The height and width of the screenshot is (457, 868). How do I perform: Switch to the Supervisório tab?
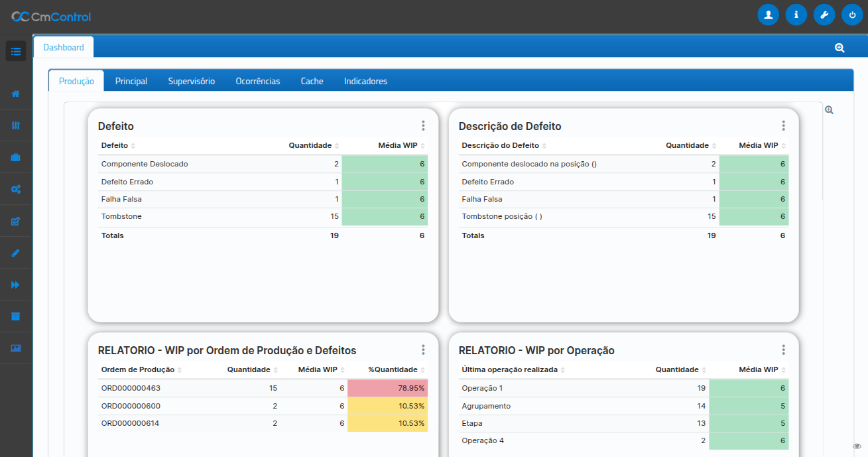coord(191,81)
